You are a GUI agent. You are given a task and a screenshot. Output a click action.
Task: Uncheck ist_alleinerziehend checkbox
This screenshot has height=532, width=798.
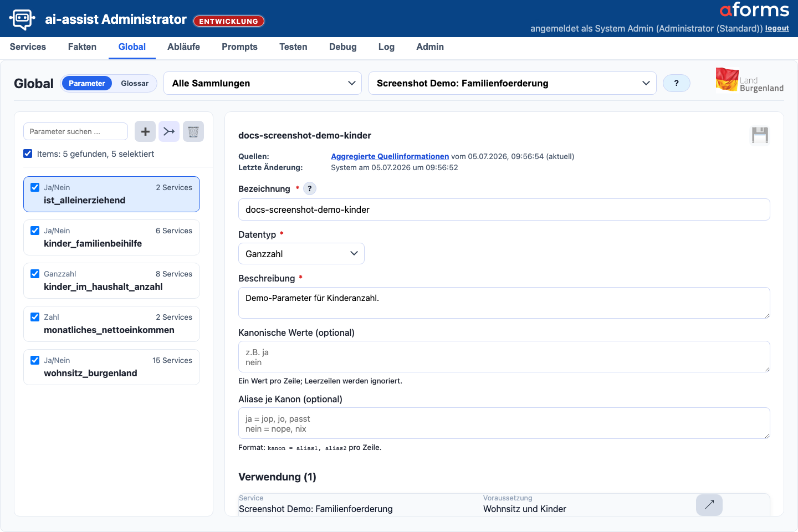tap(35, 187)
